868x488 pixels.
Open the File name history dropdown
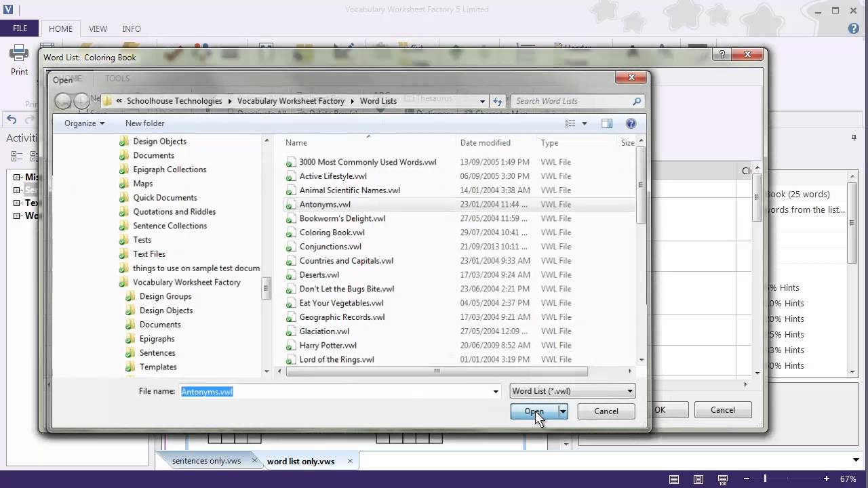(x=496, y=391)
